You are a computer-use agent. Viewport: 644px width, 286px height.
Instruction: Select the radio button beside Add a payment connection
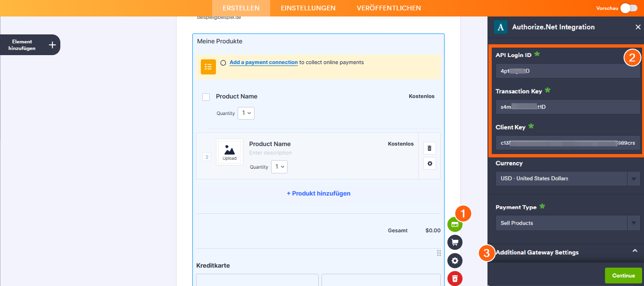223,63
